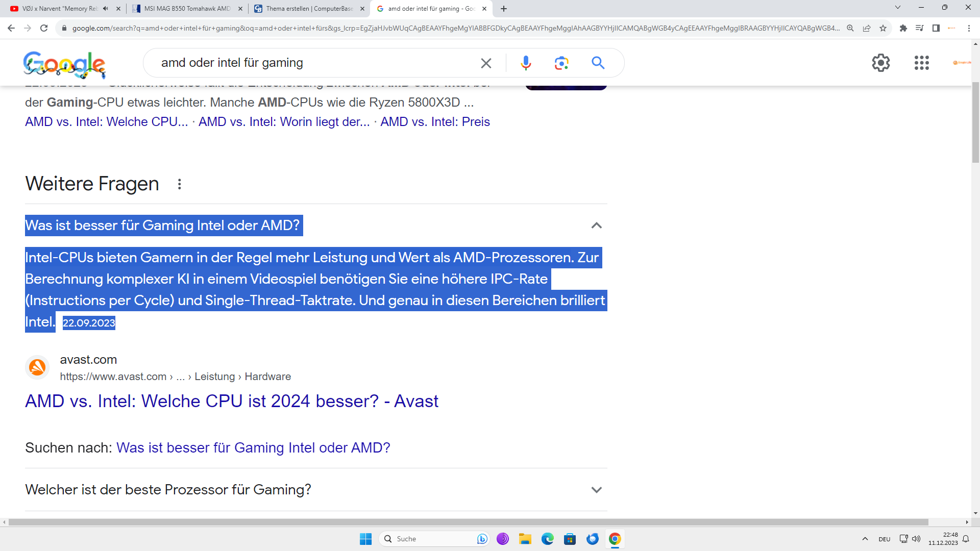Mute the YouTube tab audio

pos(106,9)
